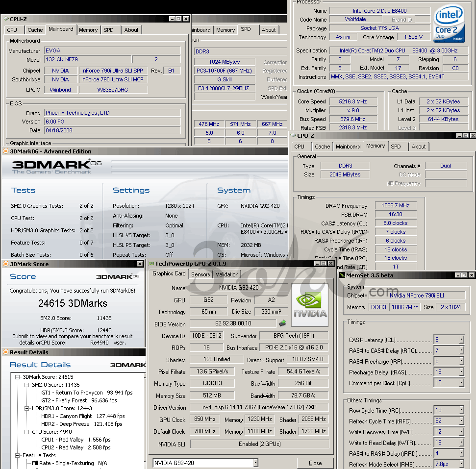
Task: Click the MemSet chipset NVidia NForce 790i SLI field
Action: 417,296
